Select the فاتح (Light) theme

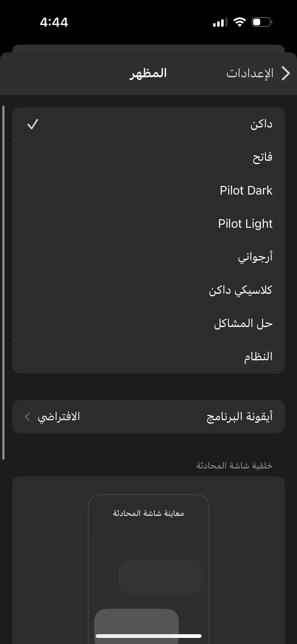262,157
